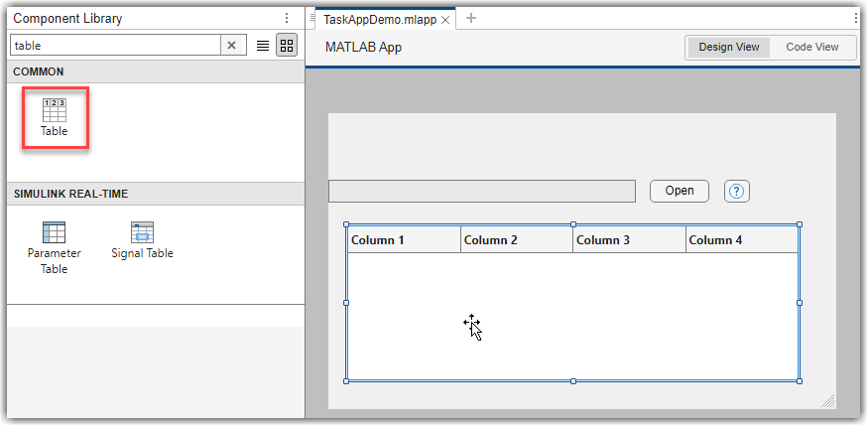Screen dimensions: 868x426
Task: Click the help question mark button
Action: point(737,192)
